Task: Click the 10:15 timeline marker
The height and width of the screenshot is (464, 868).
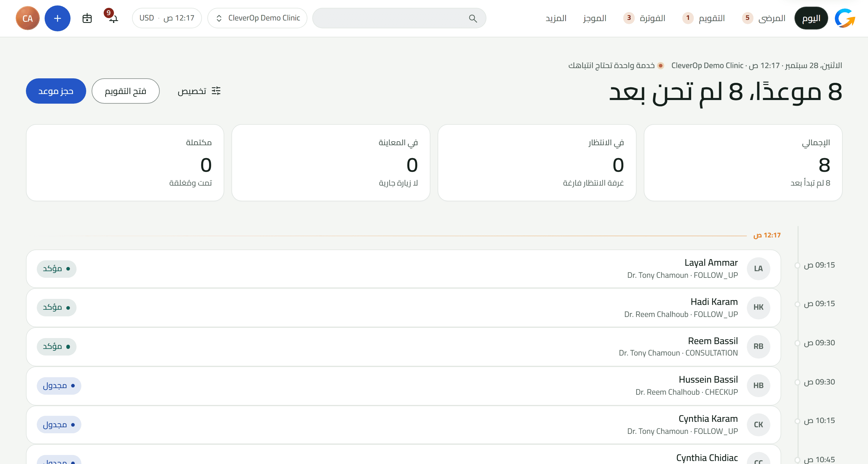Action: coord(797,421)
